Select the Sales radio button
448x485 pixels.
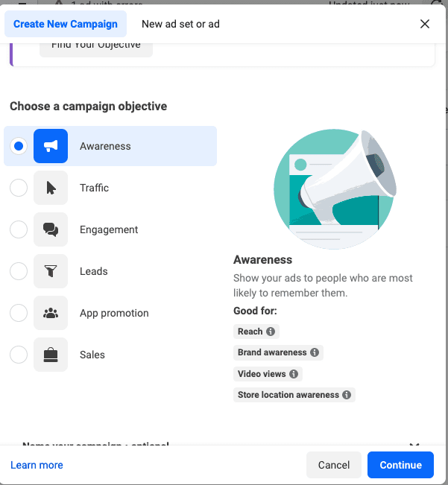tap(19, 355)
